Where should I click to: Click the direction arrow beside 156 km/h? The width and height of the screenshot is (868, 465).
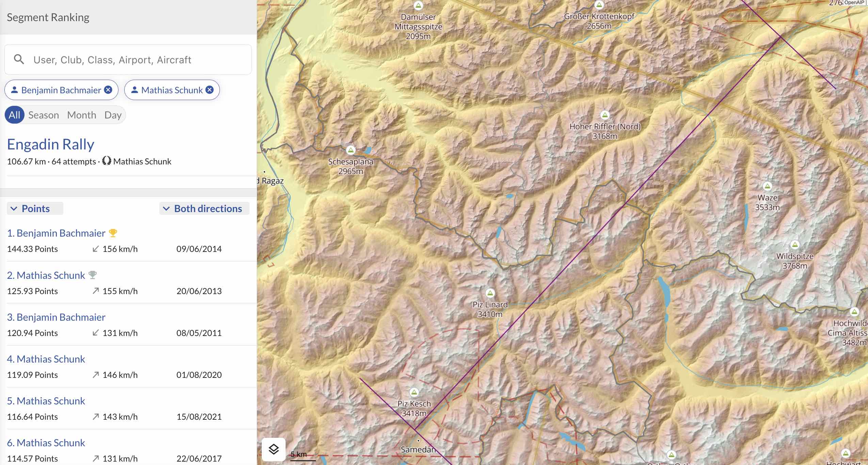click(x=96, y=249)
